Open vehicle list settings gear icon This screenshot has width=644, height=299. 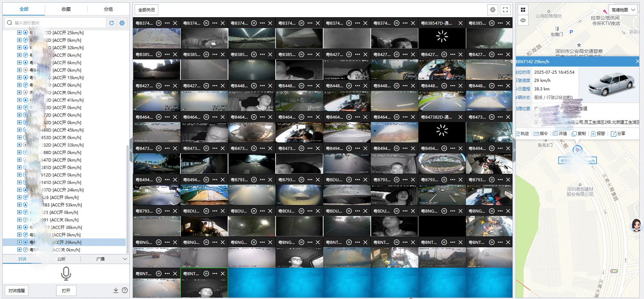click(122, 23)
